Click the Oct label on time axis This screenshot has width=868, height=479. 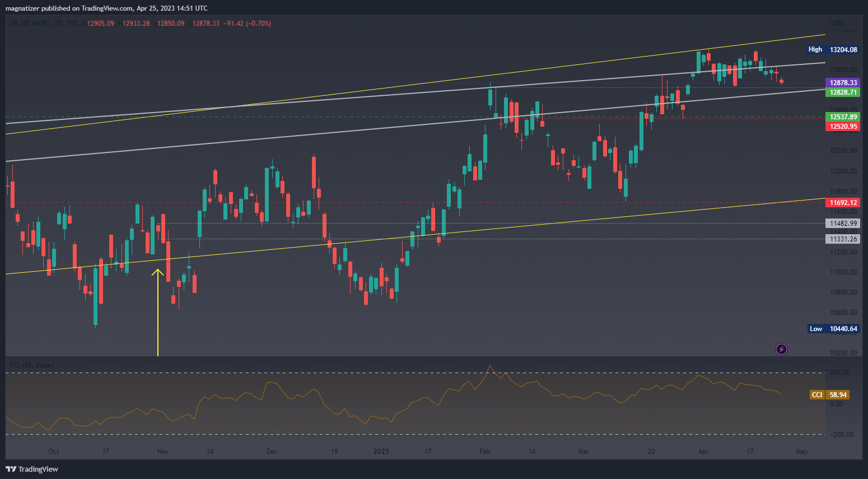(x=54, y=452)
